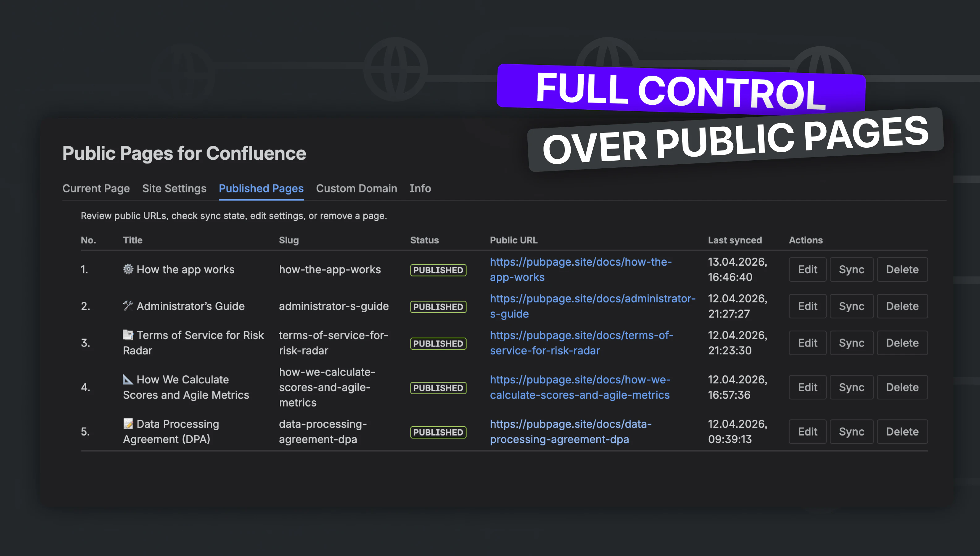Viewport: 980px width, 556px height.
Task: Click the memo icon next to Data Processing Agreement
Action: [x=128, y=424]
